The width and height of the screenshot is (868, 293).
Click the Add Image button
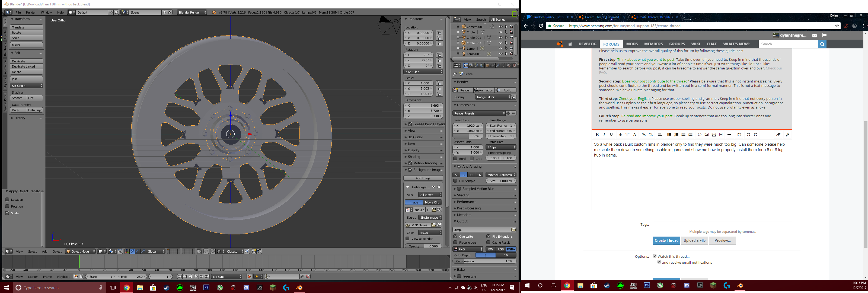click(x=423, y=178)
